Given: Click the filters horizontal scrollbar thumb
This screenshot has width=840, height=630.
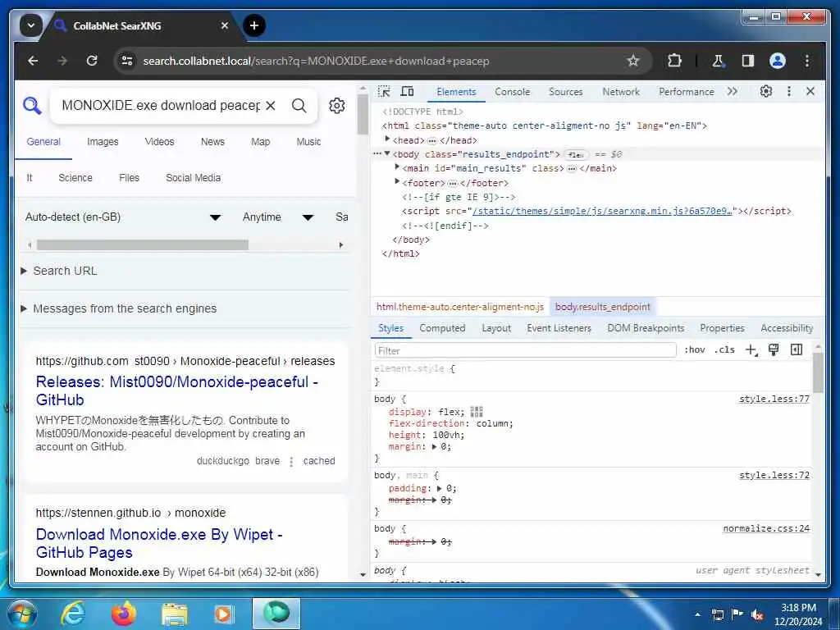Looking at the screenshot, I should [x=143, y=244].
